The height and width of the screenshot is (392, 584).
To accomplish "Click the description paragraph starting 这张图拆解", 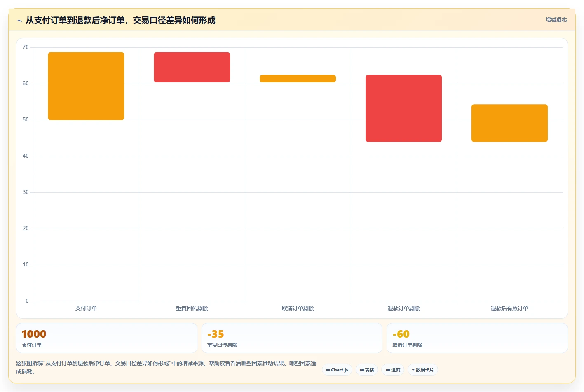I will coord(166,367).
